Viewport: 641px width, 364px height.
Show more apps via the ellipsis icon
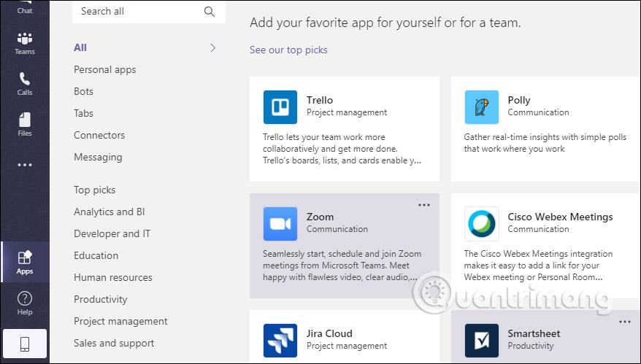[25, 165]
